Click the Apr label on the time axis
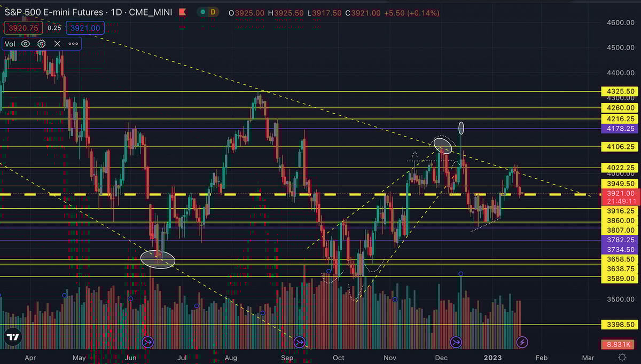Screen dimensions: 641x364 pos(31,357)
